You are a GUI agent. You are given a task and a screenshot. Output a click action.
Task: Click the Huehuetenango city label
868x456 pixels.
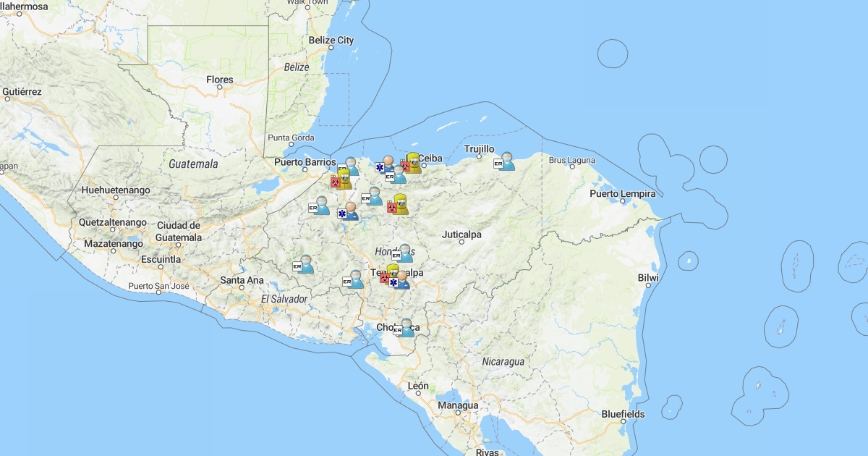tap(116, 190)
